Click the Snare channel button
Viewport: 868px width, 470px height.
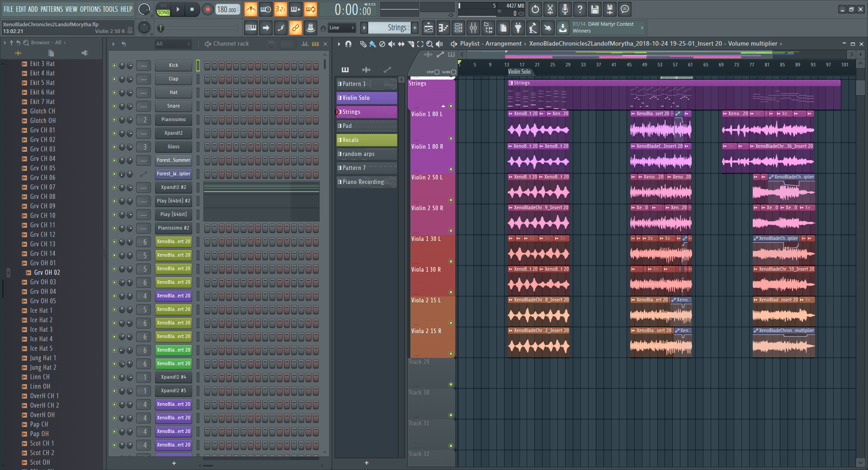pos(173,106)
